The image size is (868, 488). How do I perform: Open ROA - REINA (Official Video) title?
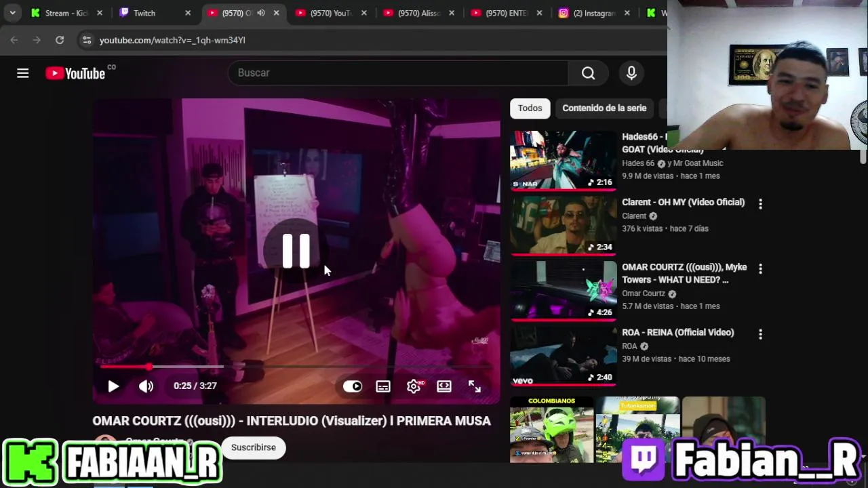coord(677,332)
